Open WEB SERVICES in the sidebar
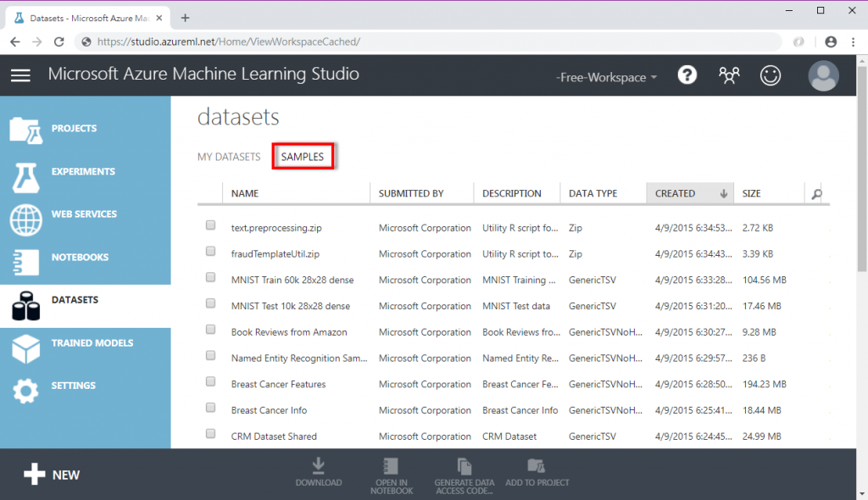868x500 pixels. (84, 214)
